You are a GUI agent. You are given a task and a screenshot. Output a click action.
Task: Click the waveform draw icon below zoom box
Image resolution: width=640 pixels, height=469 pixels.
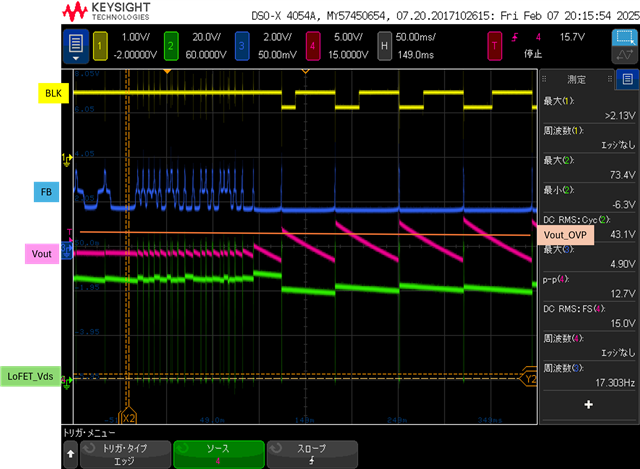624,55
